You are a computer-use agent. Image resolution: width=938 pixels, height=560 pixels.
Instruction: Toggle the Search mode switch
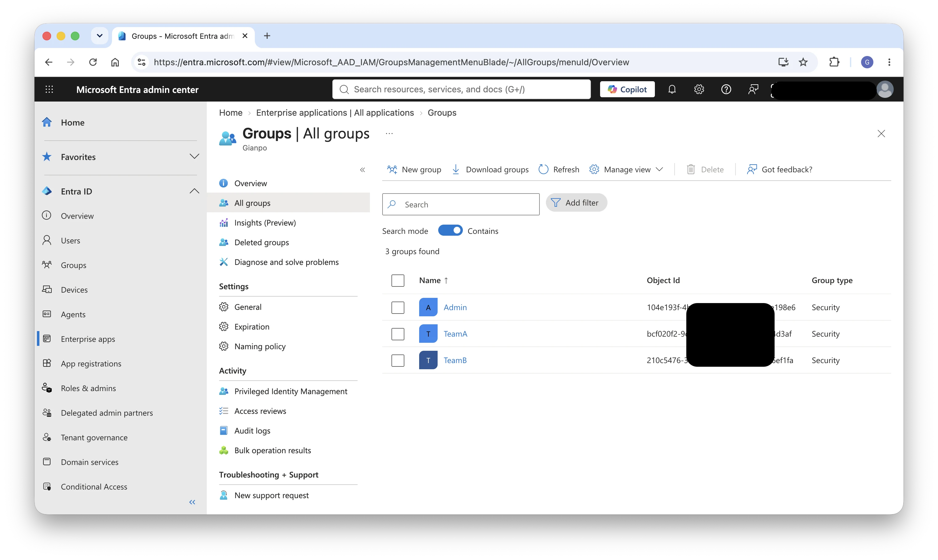click(x=450, y=230)
